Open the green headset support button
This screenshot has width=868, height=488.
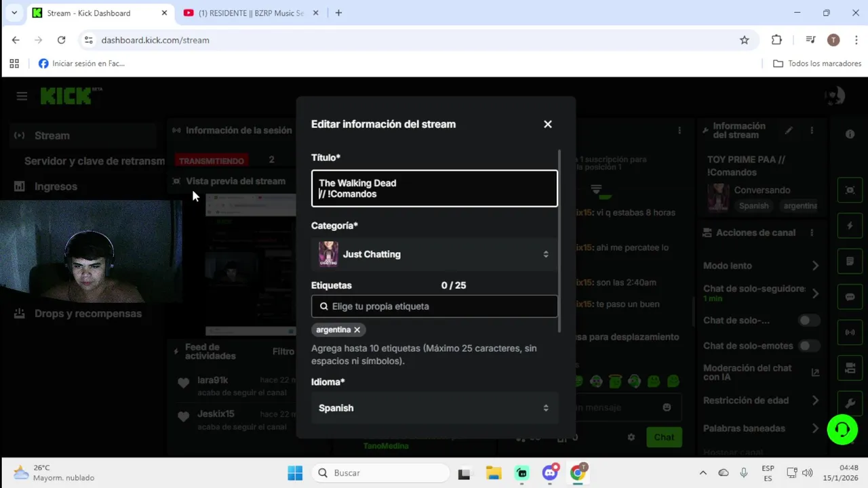click(x=842, y=430)
